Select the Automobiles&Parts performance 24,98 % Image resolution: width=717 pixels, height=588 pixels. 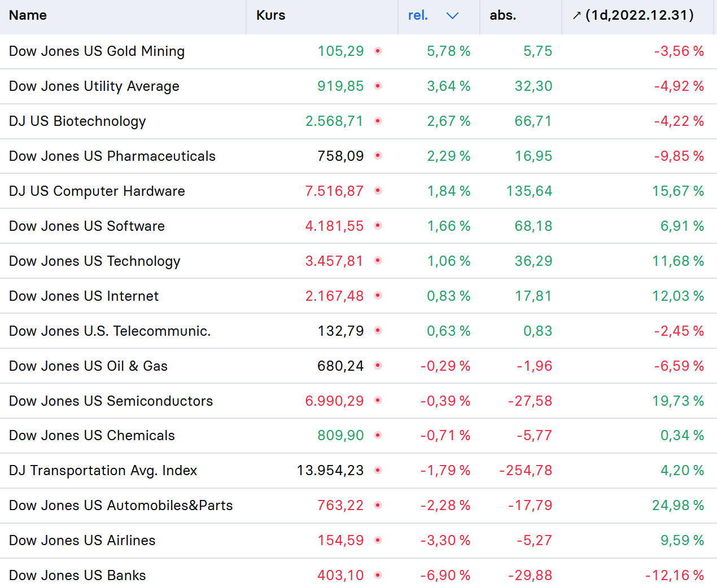pyautogui.click(x=678, y=506)
